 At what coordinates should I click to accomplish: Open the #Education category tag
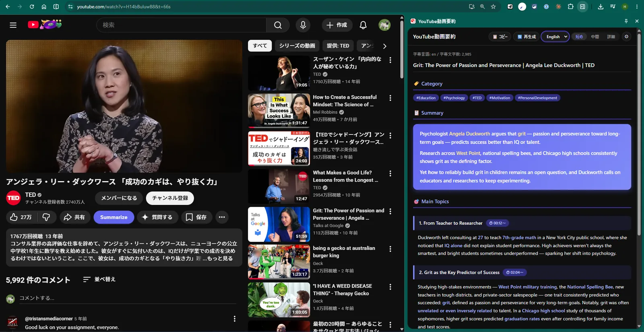(x=426, y=98)
